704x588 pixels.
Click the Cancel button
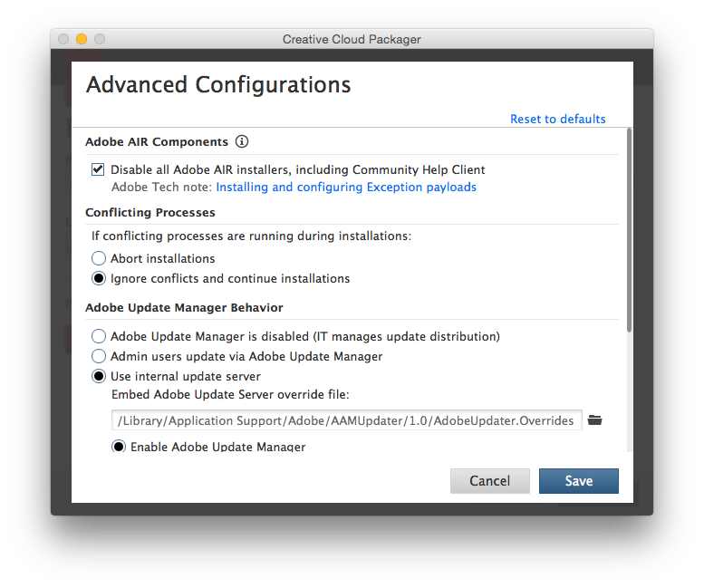click(490, 481)
